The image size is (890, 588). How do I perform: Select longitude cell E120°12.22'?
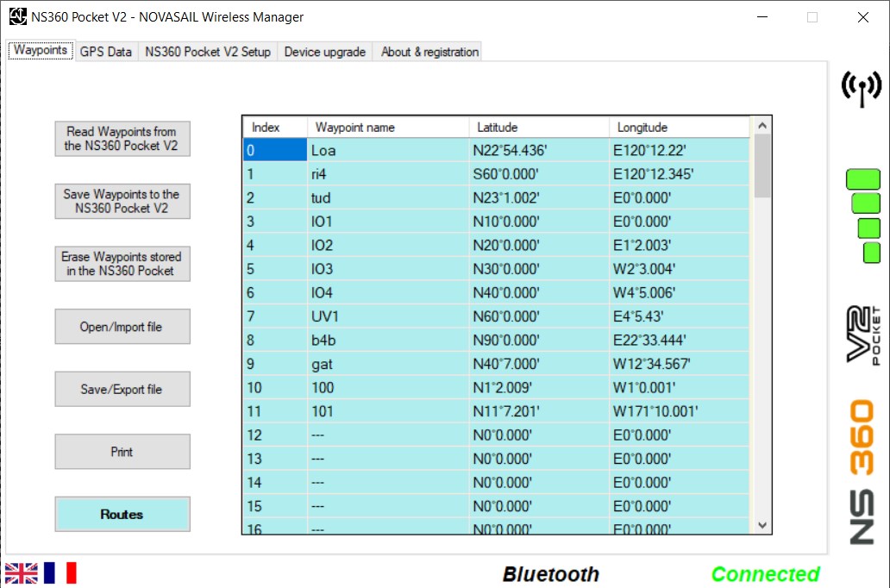pos(680,150)
